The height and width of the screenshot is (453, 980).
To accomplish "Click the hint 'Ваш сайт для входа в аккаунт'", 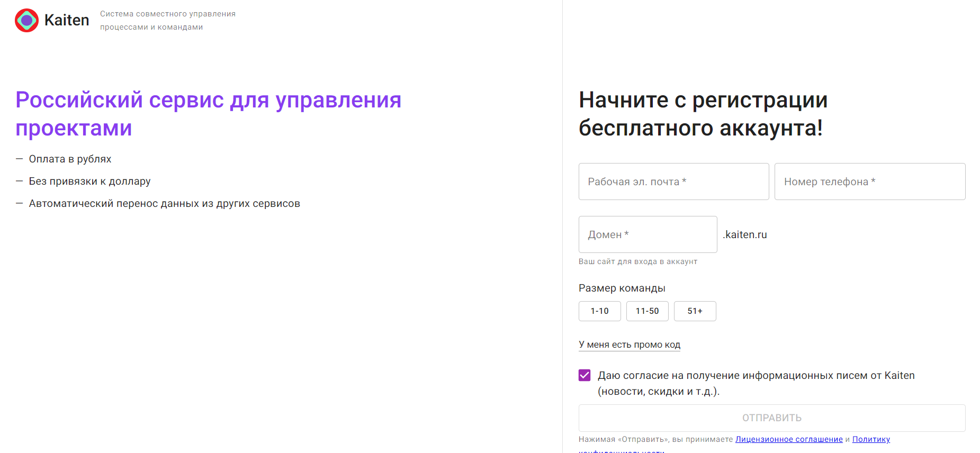I will click(x=637, y=261).
